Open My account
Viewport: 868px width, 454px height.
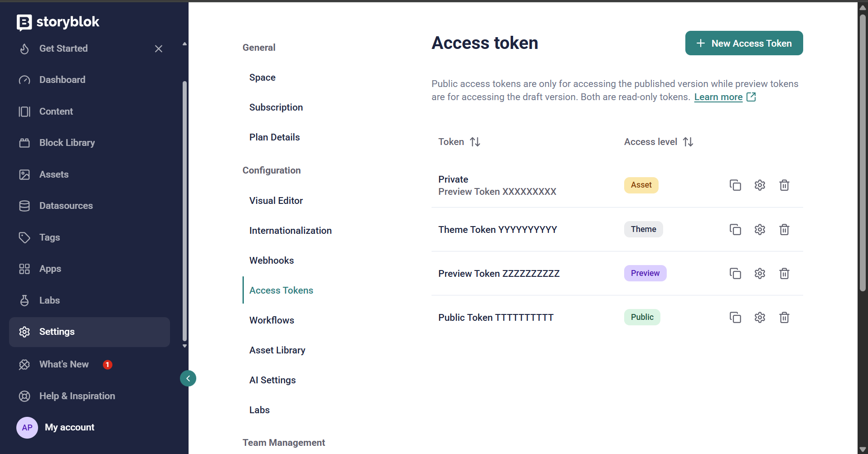click(69, 427)
